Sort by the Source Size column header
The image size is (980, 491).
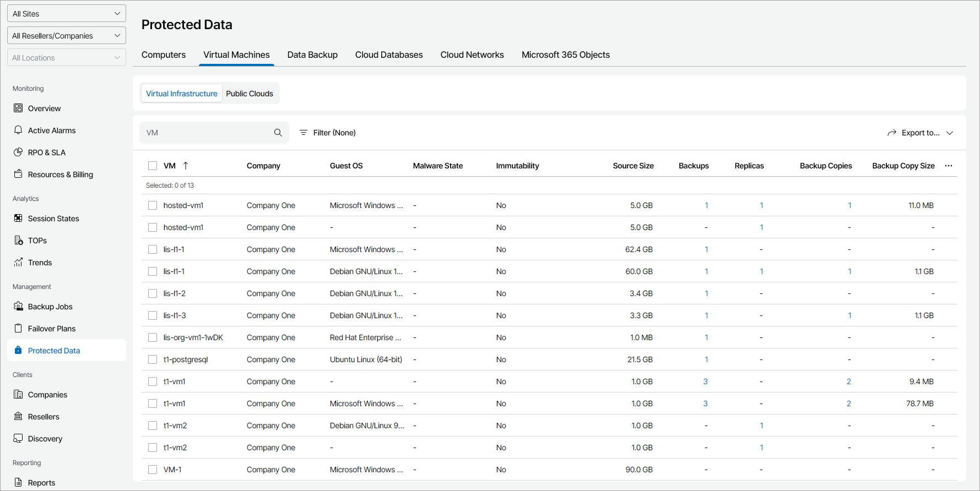[633, 166]
